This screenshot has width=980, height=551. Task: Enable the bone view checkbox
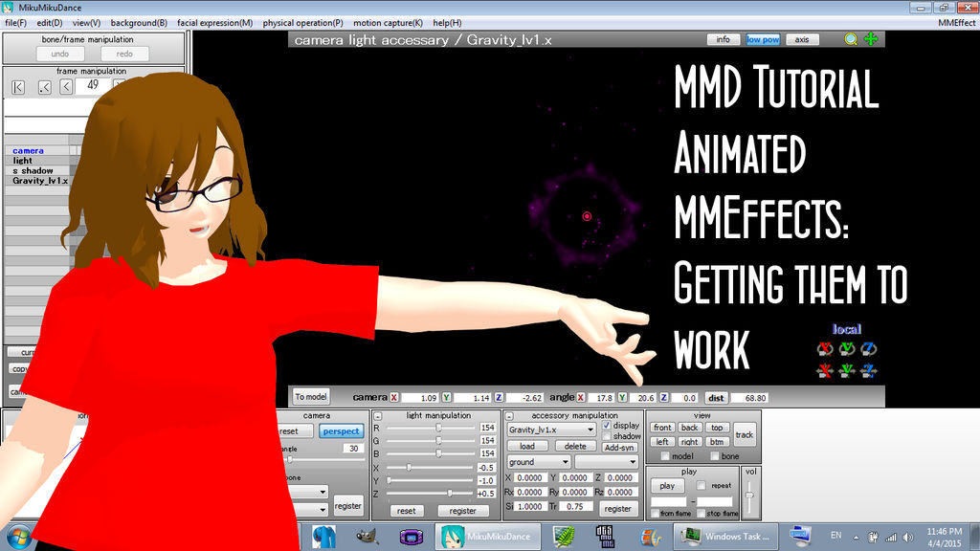[714, 456]
